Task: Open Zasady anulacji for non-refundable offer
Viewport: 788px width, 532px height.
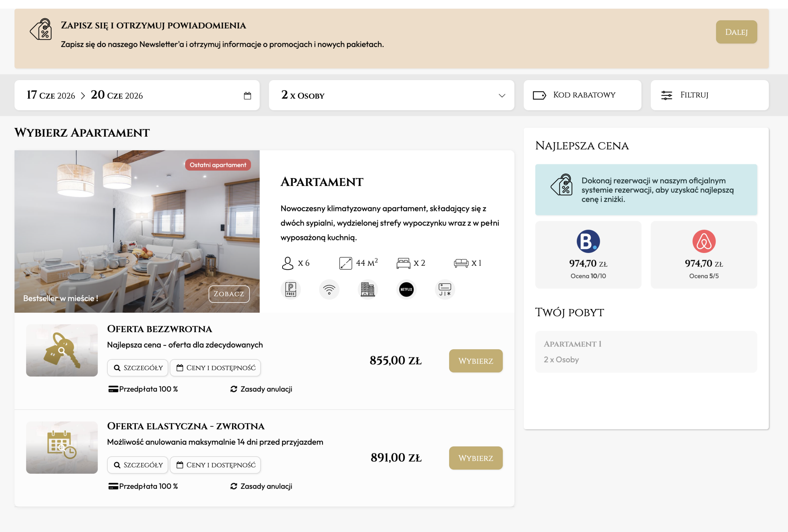Action: point(261,389)
